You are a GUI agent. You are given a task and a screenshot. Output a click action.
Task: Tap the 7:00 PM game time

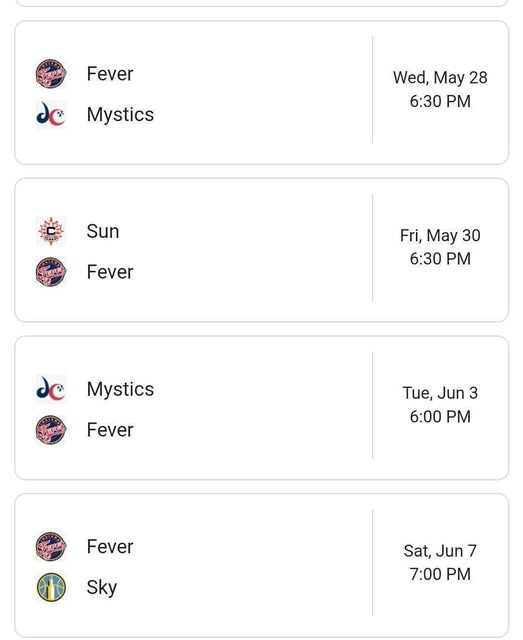pos(440,574)
